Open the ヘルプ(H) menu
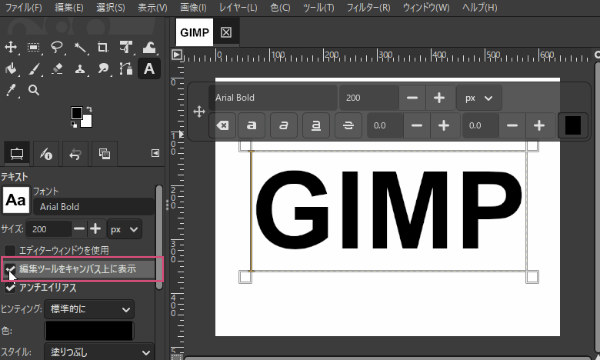This screenshot has width=600, height=360. 479,8
